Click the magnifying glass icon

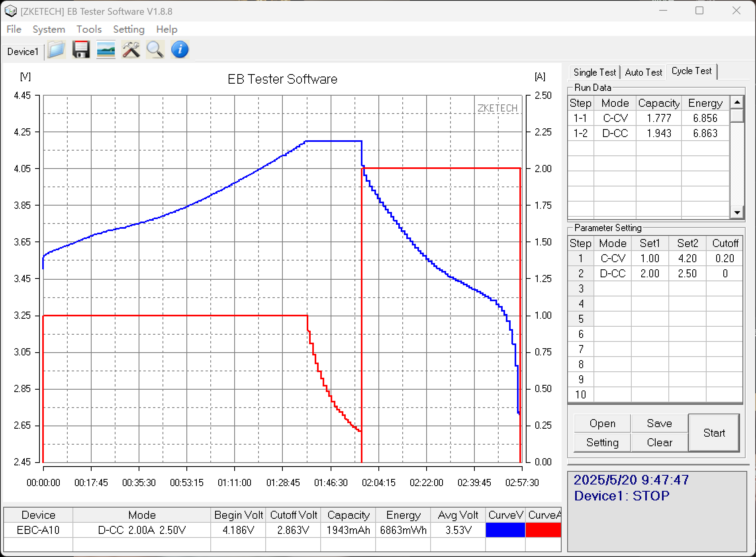(x=155, y=50)
